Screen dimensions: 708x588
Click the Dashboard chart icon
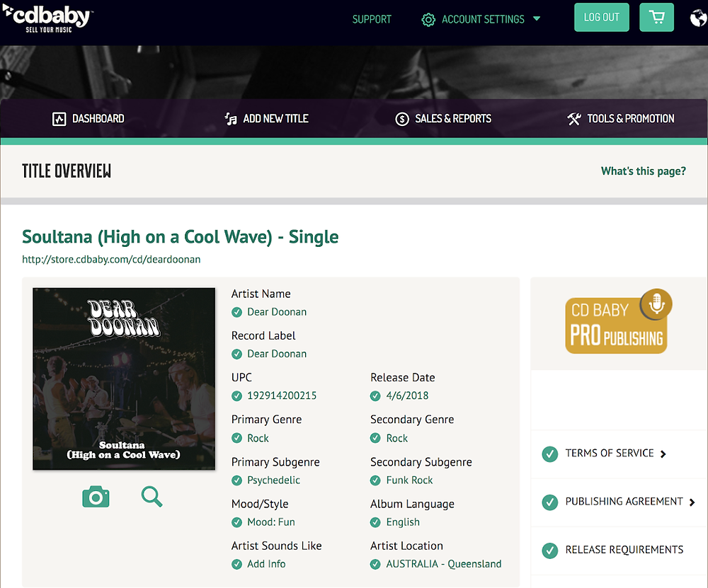tap(59, 119)
